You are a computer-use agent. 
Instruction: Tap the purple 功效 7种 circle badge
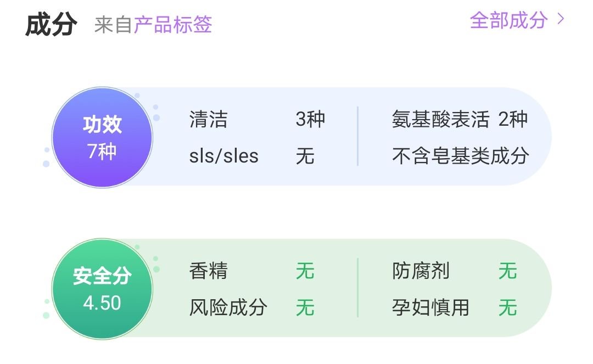[102, 137]
